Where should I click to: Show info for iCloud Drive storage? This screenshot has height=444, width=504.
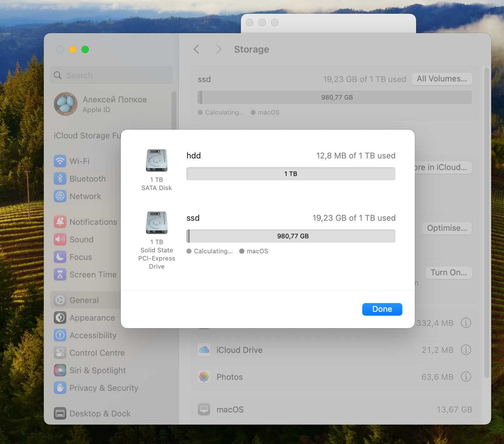[466, 350]
